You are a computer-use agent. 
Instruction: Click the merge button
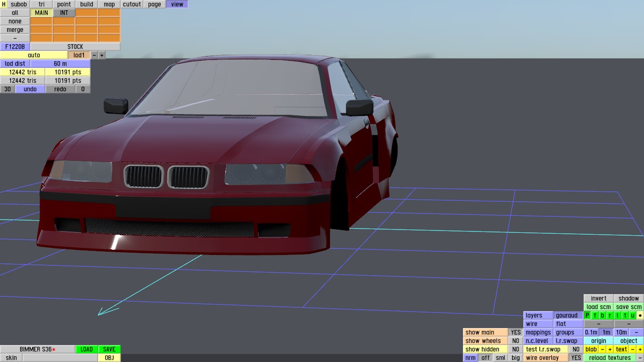15,30
